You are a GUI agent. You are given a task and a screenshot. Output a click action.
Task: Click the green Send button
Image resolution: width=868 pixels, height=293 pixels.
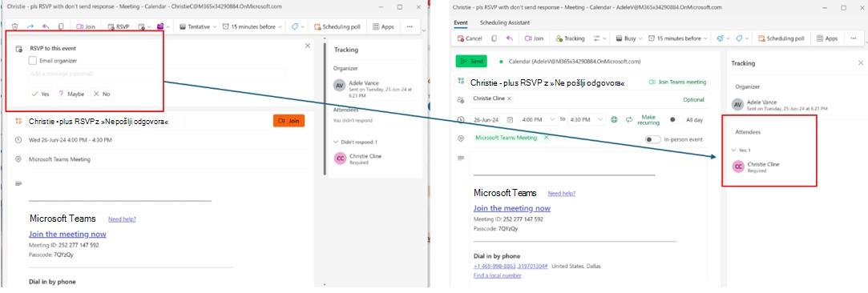[471, 62]
